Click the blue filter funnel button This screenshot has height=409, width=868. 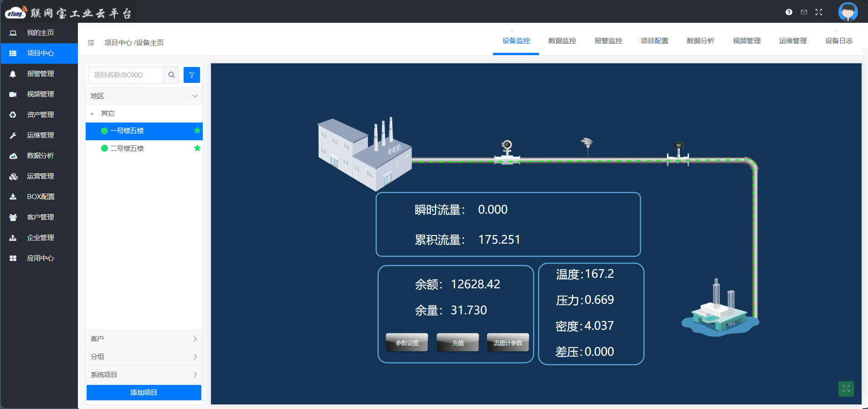point(192,75)
